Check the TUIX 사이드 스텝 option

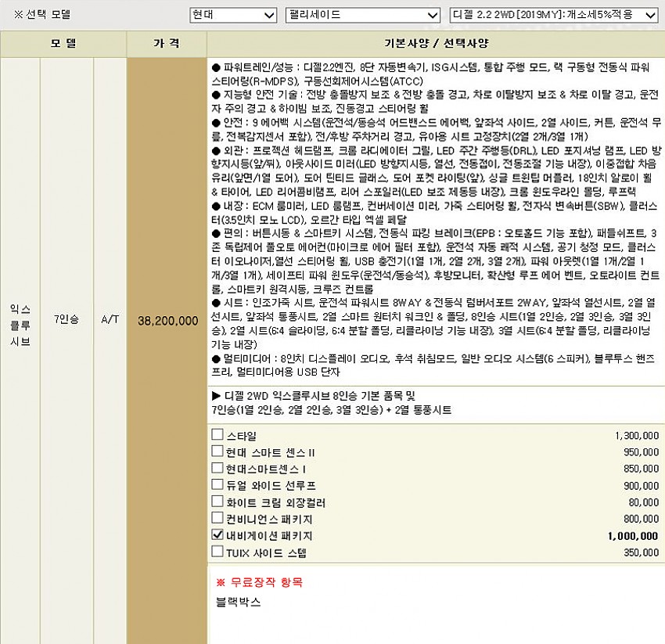pos(217,552)
